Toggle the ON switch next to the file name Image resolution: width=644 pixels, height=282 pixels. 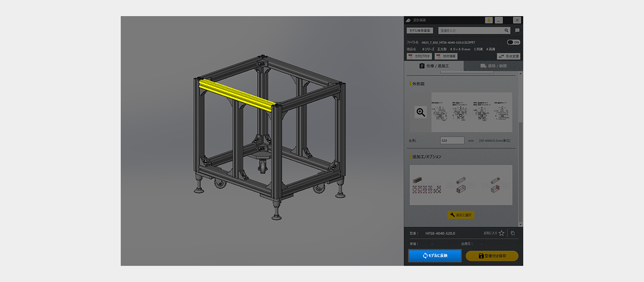tap(513, 42)
